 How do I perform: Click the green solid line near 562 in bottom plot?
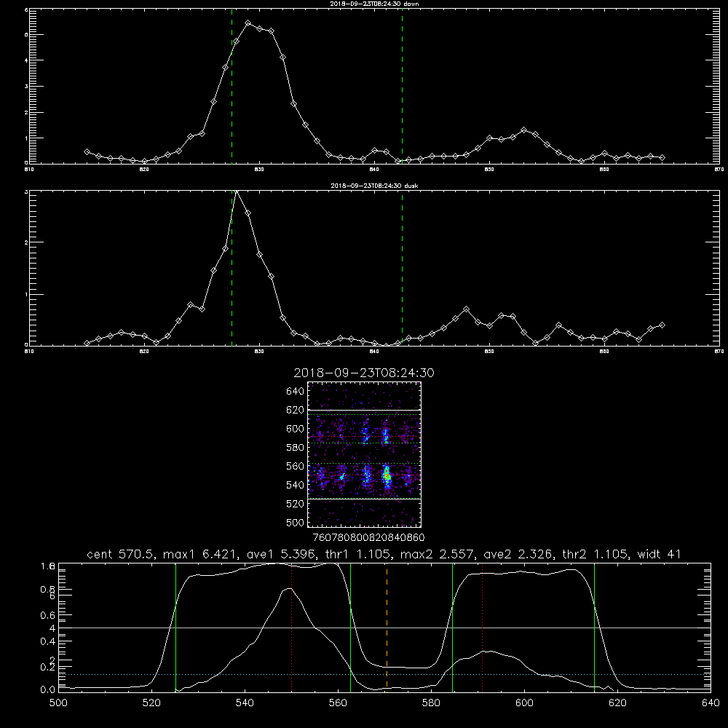[x=351, y=628]
